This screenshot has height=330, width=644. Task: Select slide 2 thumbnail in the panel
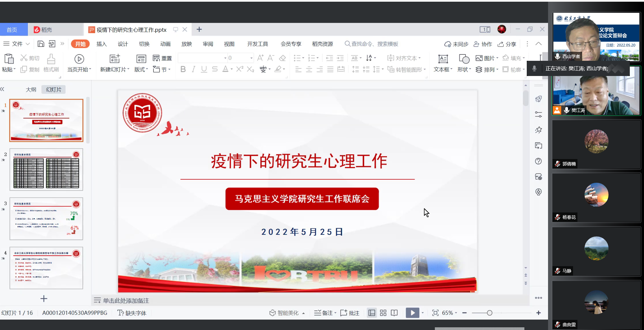[46, 169]
